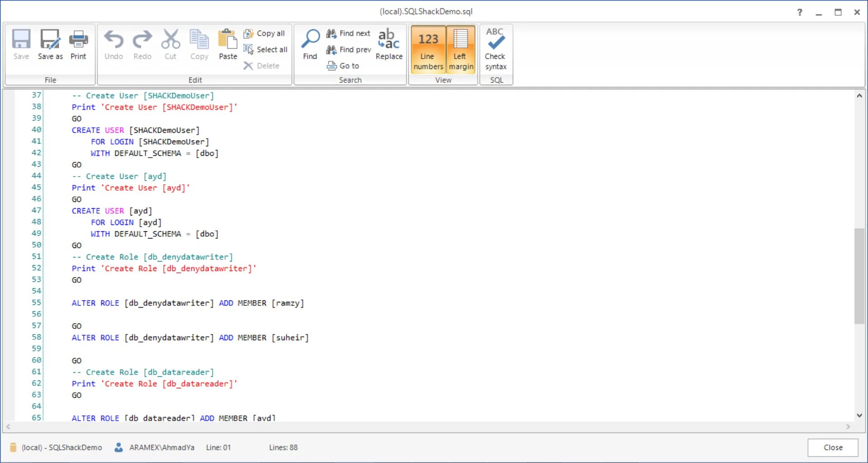Screen dimensions: 868x463
Task: Click line number 55 in margin
Action: pos(36,303)
